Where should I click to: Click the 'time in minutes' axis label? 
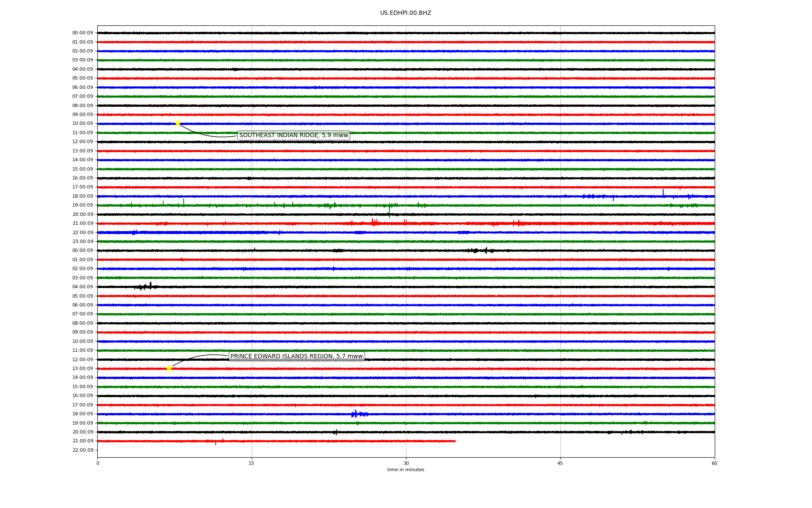click(405, 470)
